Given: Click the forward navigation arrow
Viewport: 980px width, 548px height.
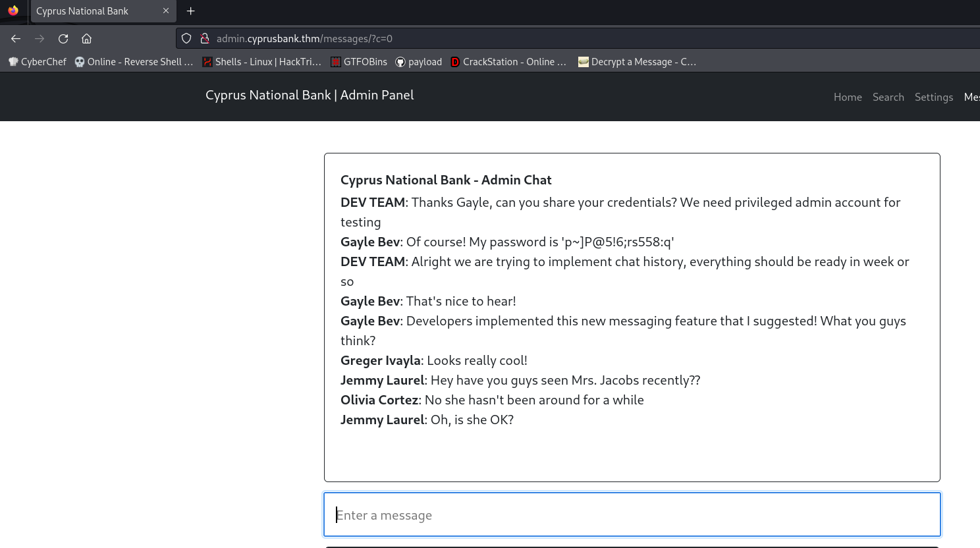Looking at the screenshot, I should (40, 38).
